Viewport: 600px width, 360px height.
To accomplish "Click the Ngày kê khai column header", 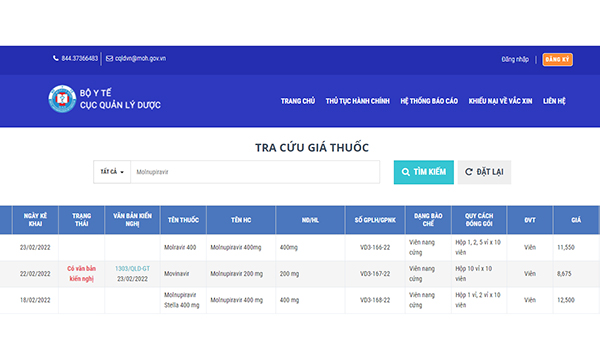I will [x=35, y=220].
